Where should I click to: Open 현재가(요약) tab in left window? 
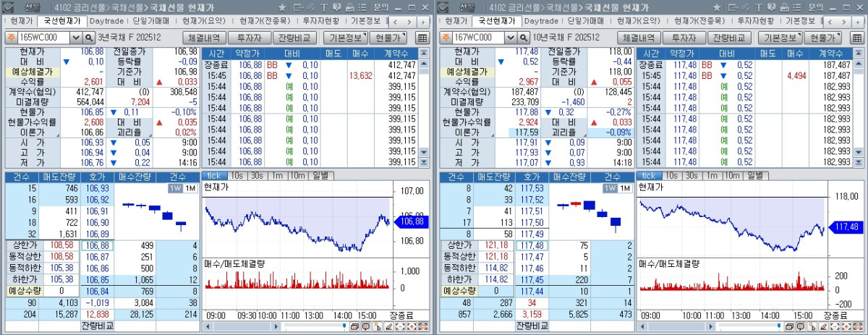coord(204,21)
